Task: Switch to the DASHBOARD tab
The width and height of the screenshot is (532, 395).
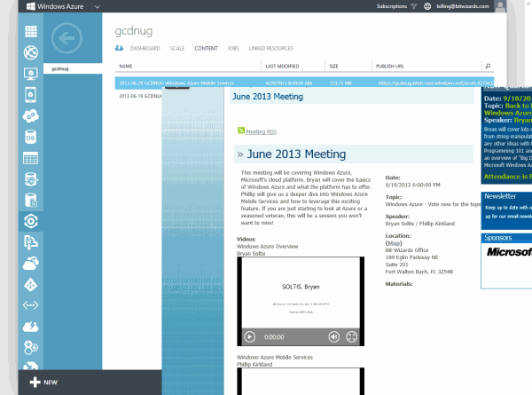Action: [x=145, y=48]
